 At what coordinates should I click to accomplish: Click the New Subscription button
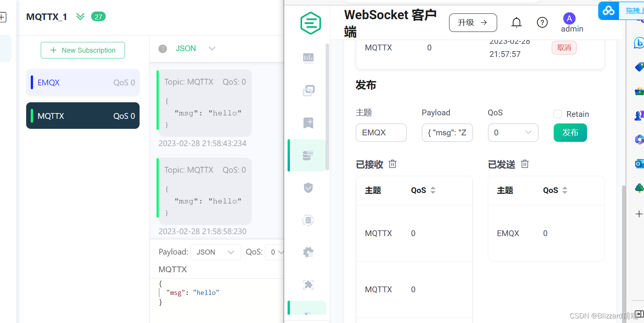coord(83,50)
